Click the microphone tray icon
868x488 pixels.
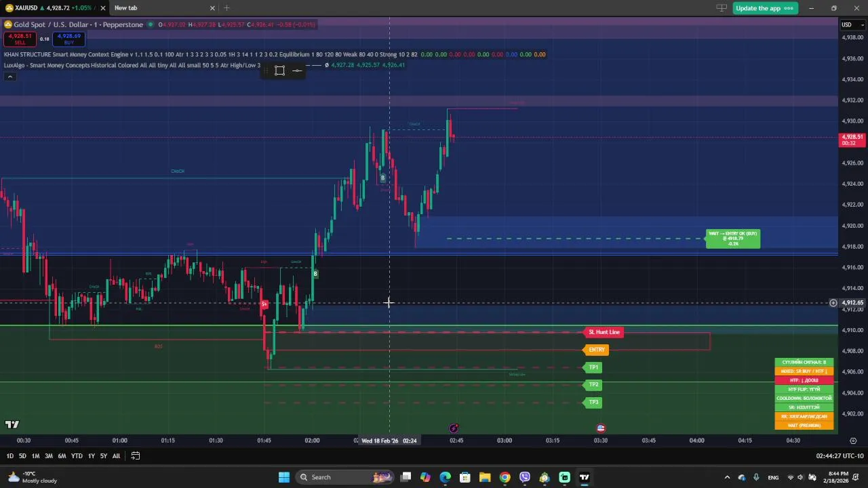pos(756,477)
